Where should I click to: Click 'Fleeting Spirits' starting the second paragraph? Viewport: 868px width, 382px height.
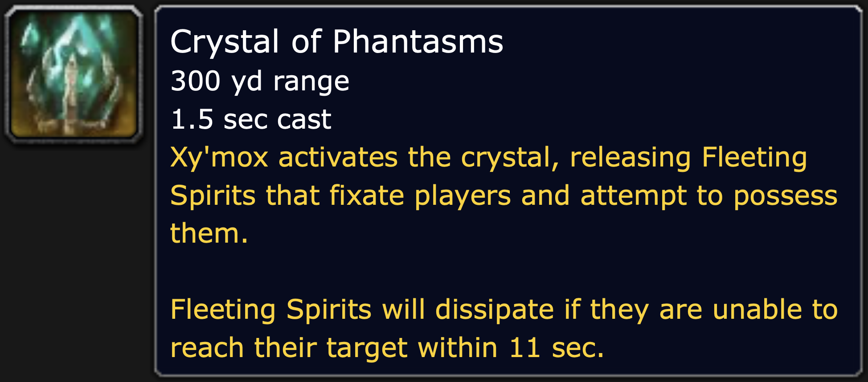click(270, 309)
